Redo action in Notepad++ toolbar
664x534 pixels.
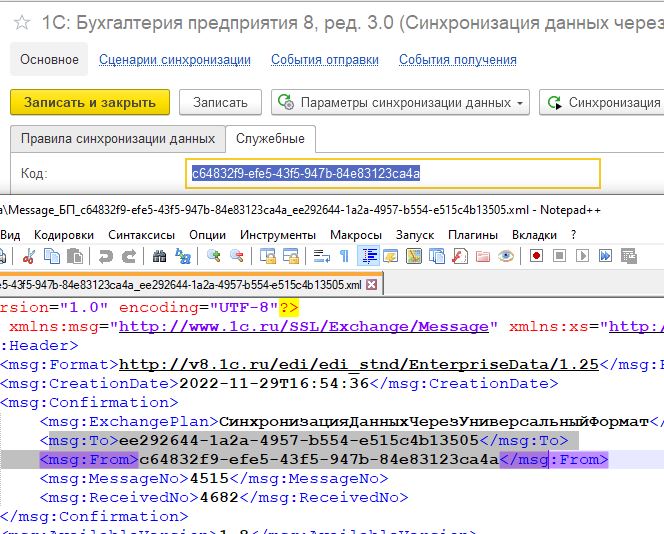pyautogui.click(x=129, y=256)
